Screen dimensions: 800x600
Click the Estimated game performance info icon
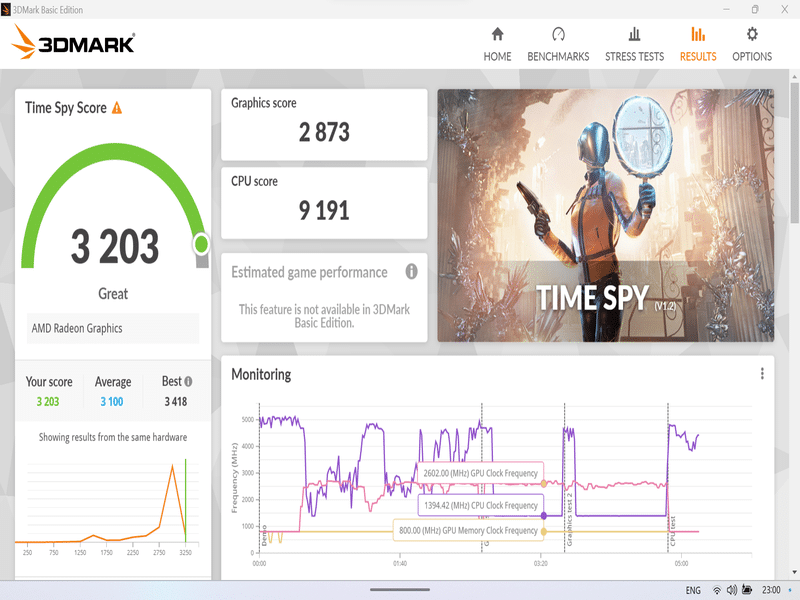[411, 272]
